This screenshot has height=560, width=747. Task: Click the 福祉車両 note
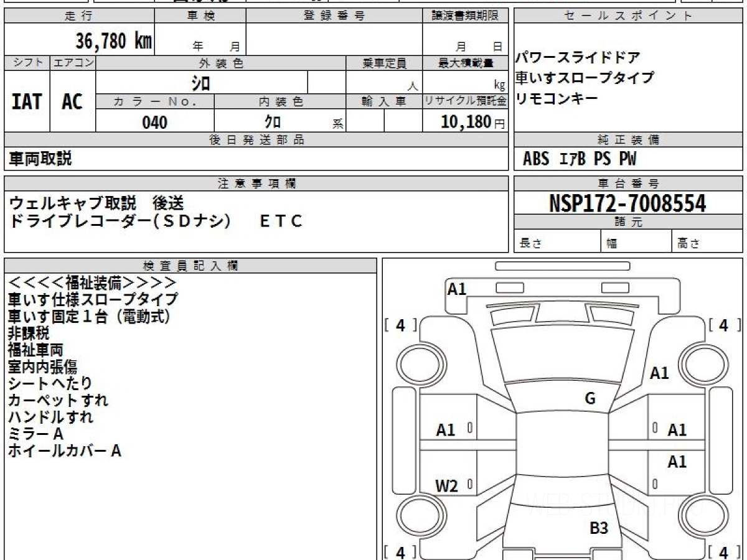click(x=35, y=350)
